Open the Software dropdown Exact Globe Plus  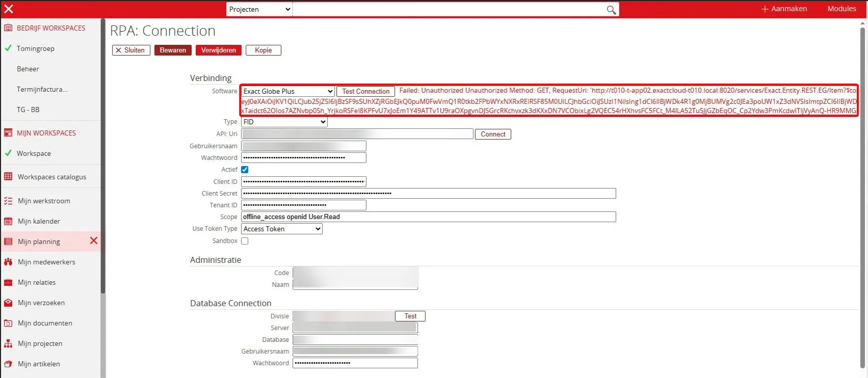[x=288, y=91]
